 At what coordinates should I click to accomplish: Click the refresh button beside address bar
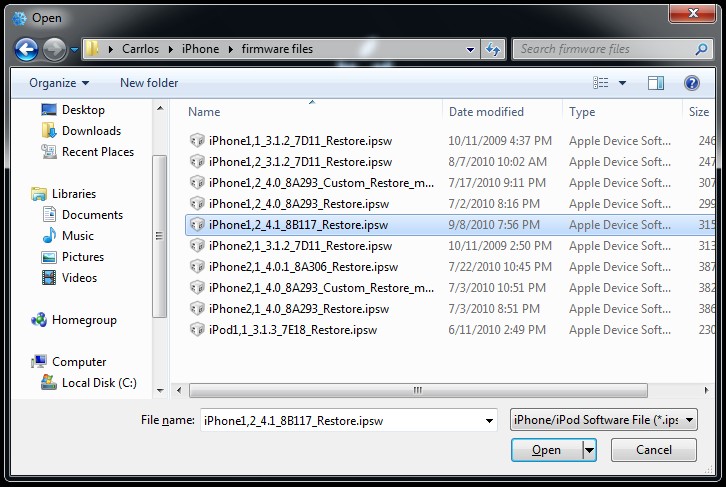pos(493,49)
